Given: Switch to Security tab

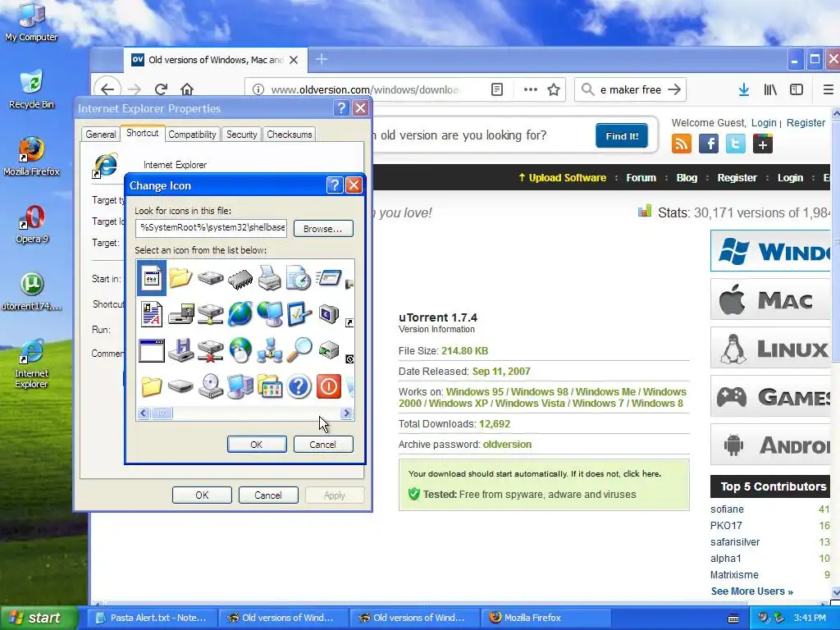Looking at the screenshot, I should click(241, 135).
